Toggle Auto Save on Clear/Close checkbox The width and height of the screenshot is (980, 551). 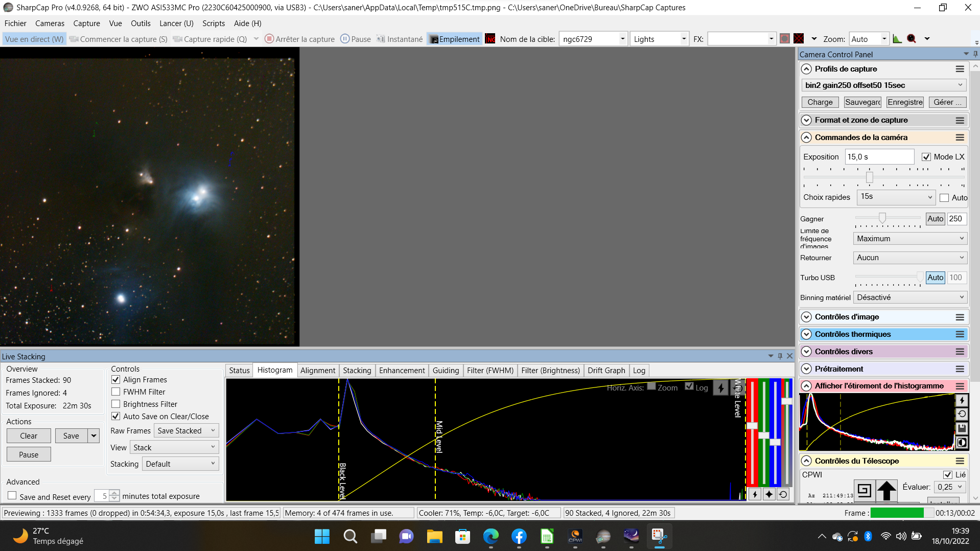tap(116, 417)
